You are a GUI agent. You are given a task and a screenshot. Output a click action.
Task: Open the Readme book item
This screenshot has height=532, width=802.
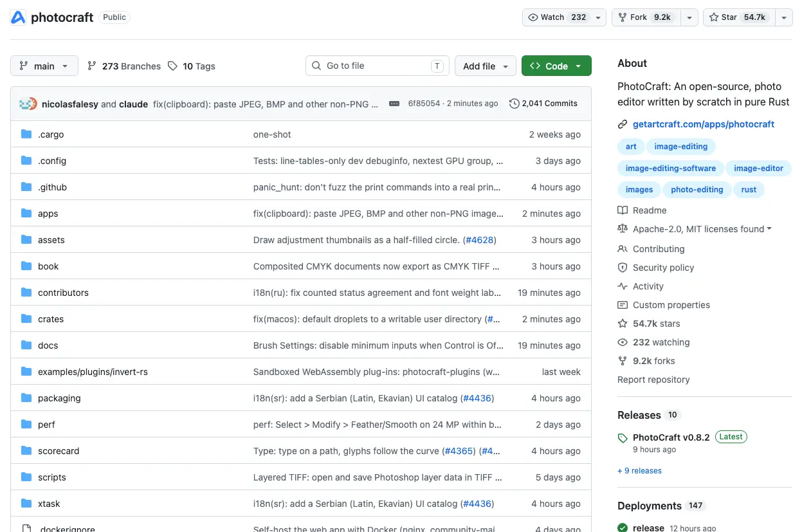642,210
